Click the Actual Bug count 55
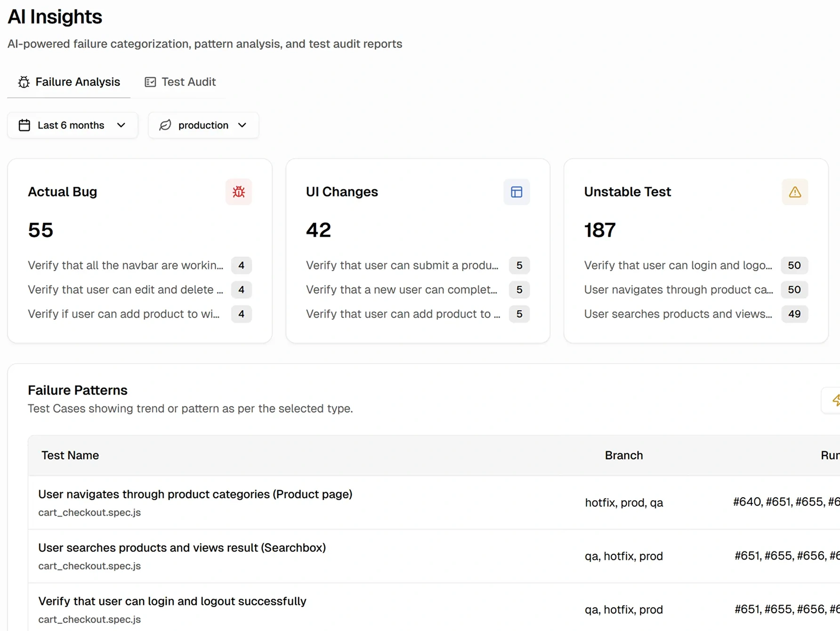Image resolution: width=840 pixels, height=631 pixels. click(40, 230)
